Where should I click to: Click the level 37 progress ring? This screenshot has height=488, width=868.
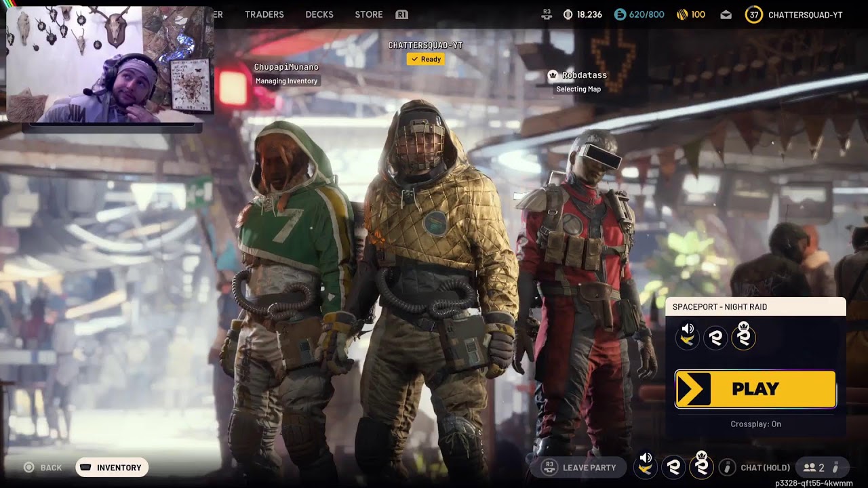tap(753, 14)
